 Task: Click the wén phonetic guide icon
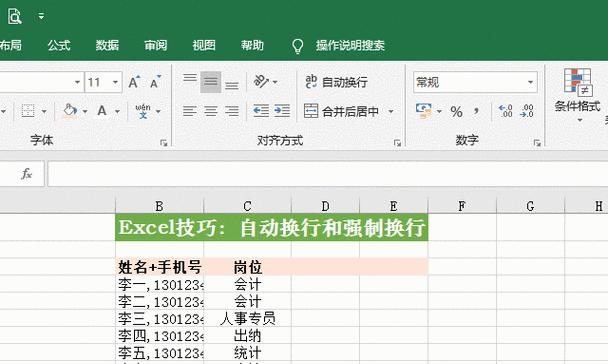pos(143,111)
